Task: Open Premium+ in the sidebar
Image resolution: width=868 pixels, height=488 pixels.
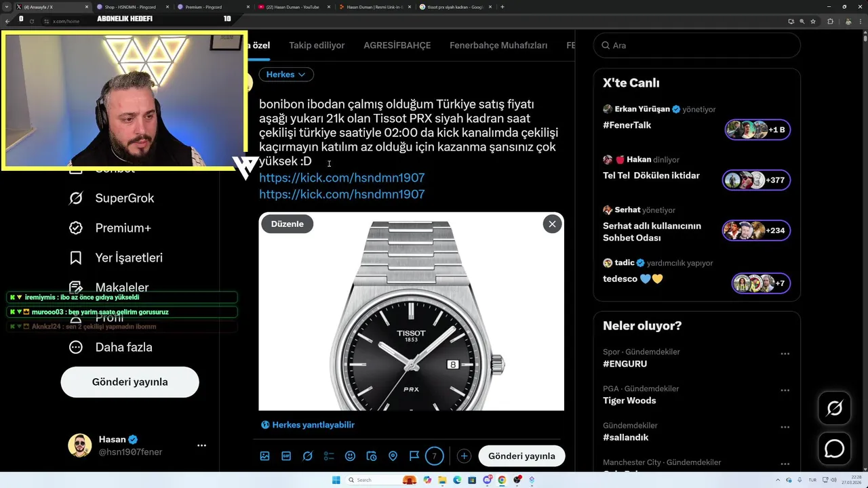Action: click(x=110, y=228)
